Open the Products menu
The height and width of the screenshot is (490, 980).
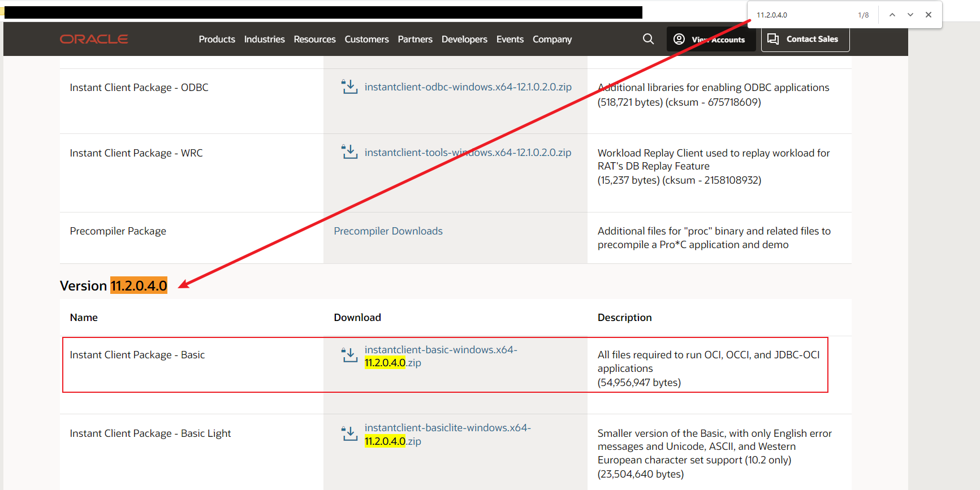pos(217,39)
